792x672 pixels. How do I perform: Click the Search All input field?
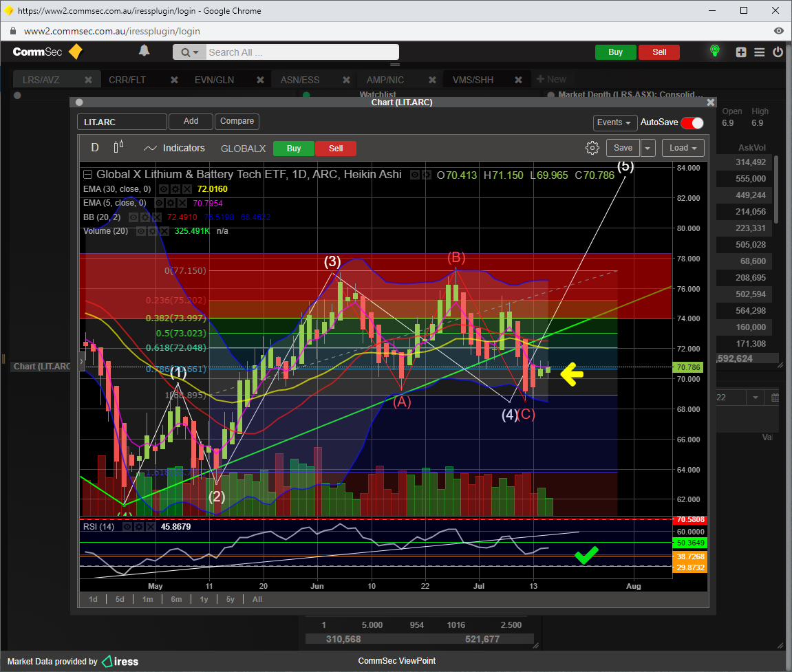[x=302, y=52]
